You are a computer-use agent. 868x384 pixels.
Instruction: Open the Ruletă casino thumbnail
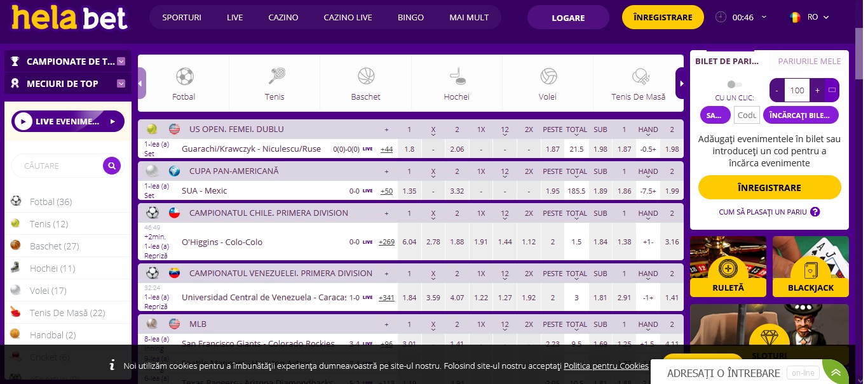pyautogui.click(x=728, y=267)
